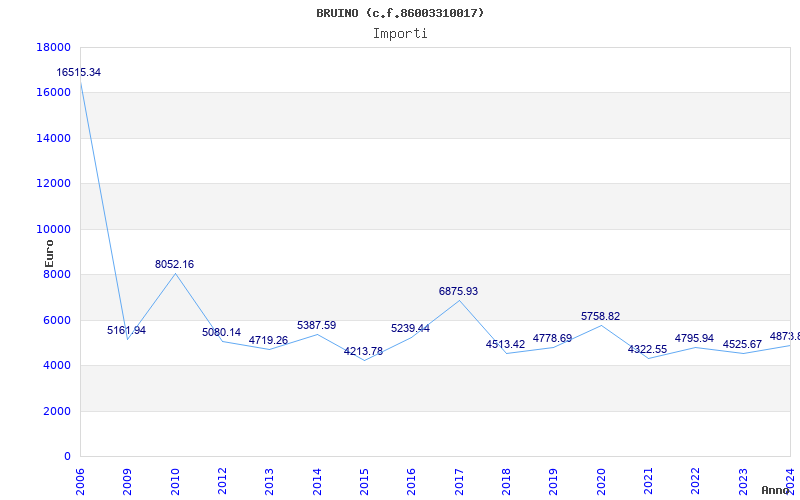800x500 pixels.
Task: Select the 5758.82 data label
Action: click(x=600, y=316)
